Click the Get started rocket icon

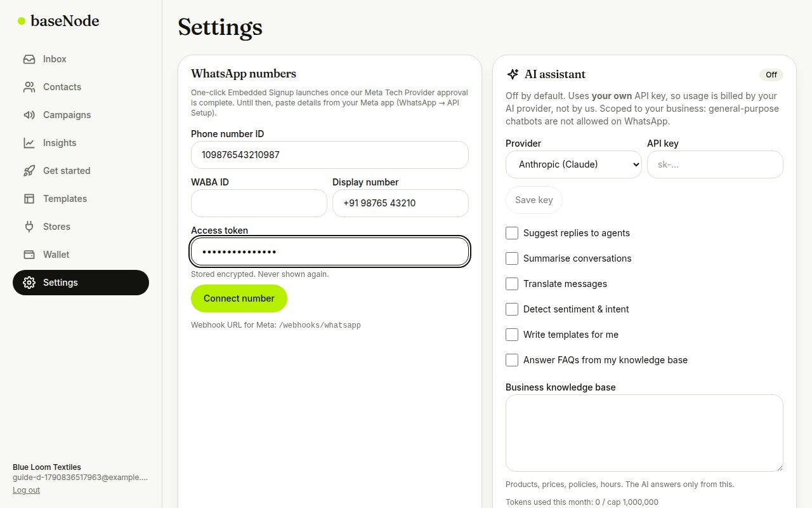point(29,171)
